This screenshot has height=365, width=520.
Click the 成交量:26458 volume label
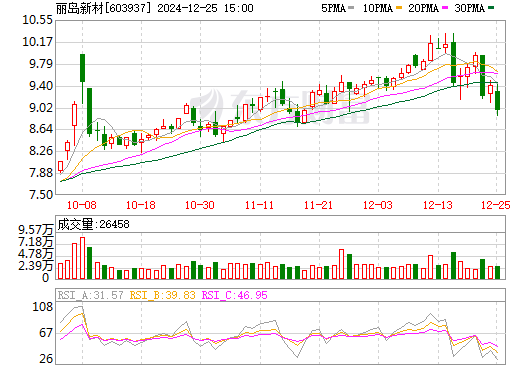[x=93, y=224]
